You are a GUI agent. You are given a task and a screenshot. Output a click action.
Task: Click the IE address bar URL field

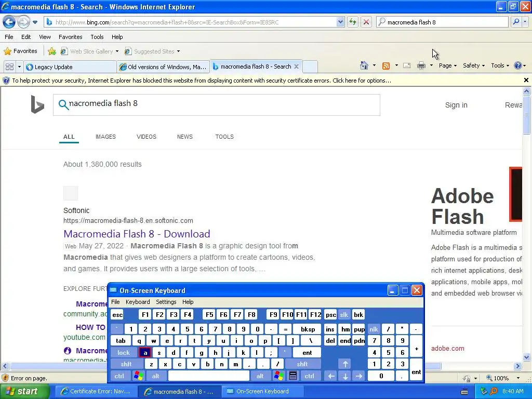click(x=194, y=22)
